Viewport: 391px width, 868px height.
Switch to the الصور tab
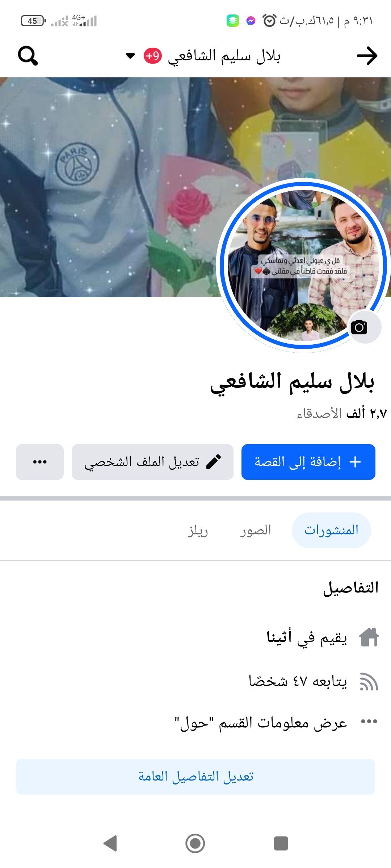tap(256, 530)
